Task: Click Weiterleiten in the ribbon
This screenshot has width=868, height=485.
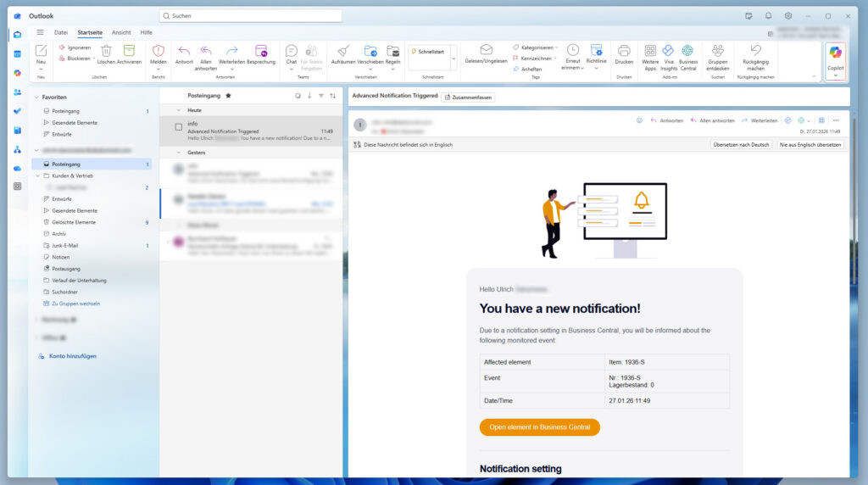Action: 231,53
